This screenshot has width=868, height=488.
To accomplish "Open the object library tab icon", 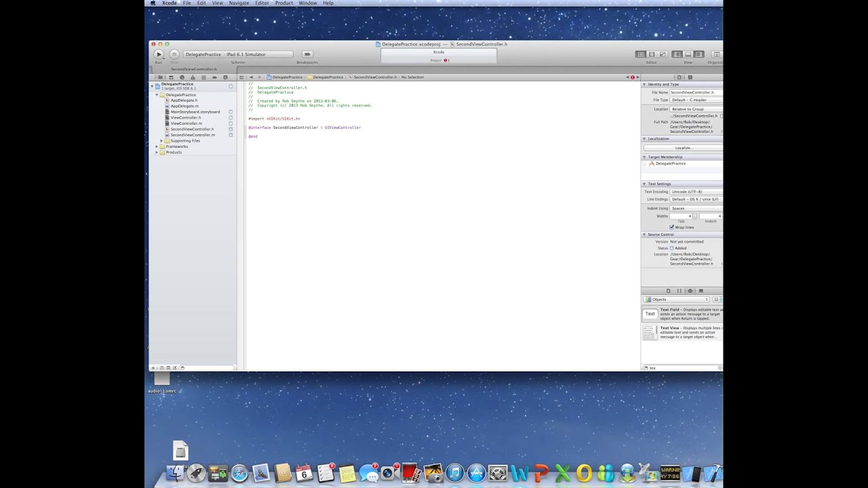I will click(690, 291).
